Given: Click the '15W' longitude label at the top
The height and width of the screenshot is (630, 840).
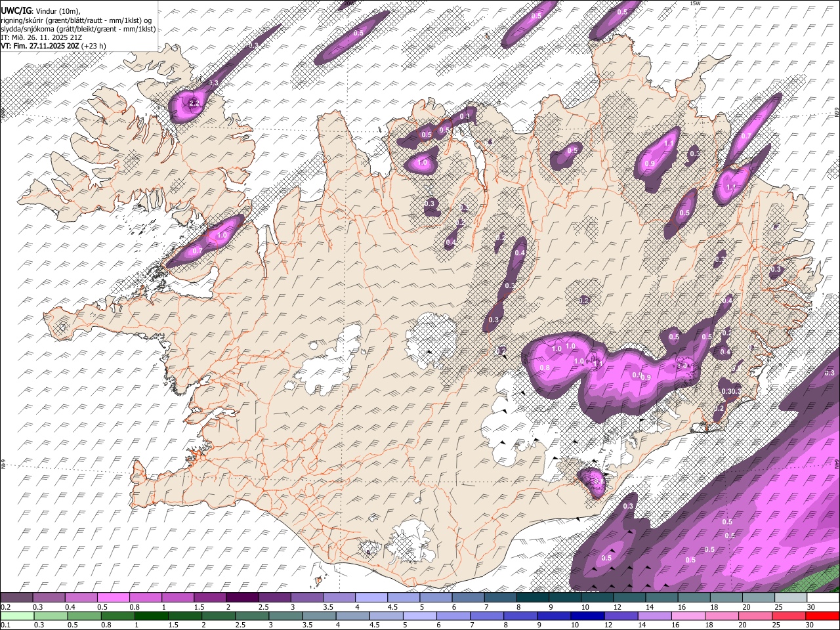Looking at the screenshot, I should point(696,3).
